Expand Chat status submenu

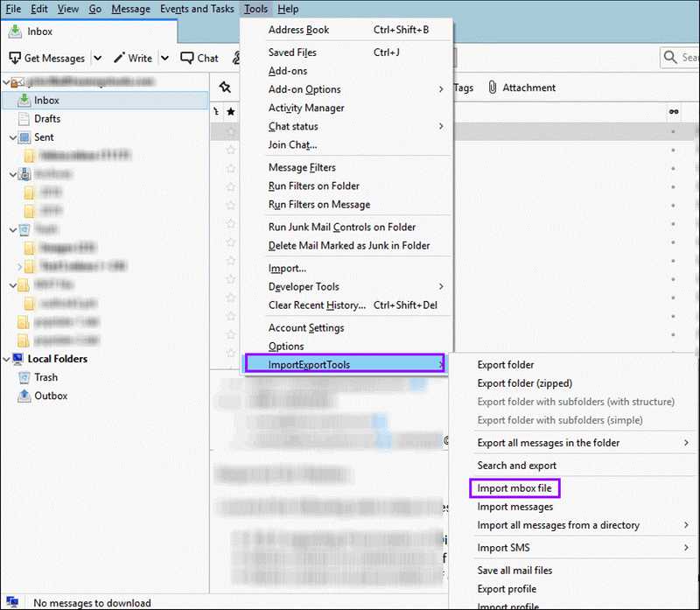[441, 126]
